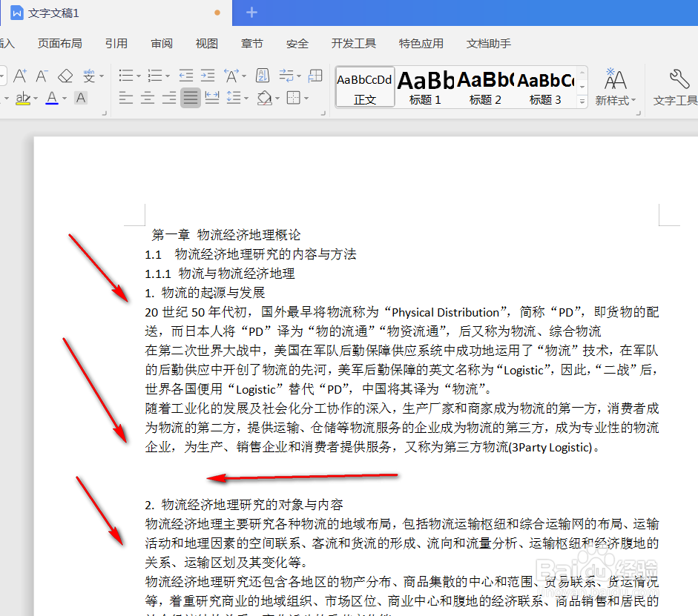Expand shading color dropdown arrow
The width and height of the screenshot is (698, 616).
click(277, 98)
